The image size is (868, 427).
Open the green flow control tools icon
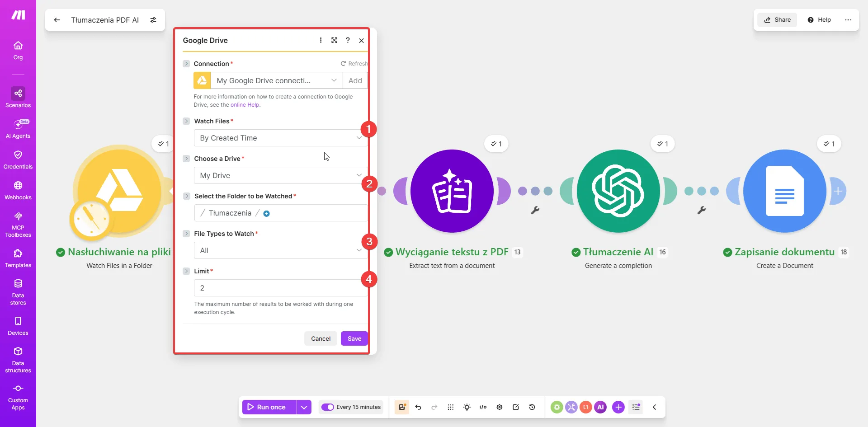click(x=557, y=407)
